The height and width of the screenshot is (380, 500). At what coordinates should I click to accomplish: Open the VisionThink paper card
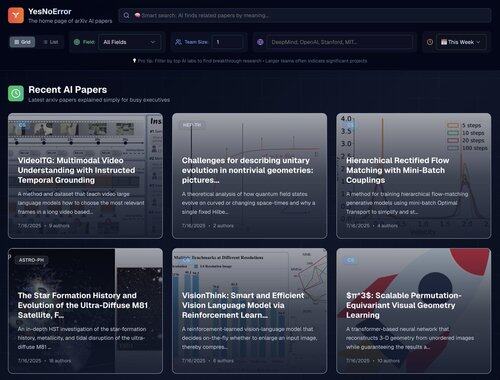coord(250,311)
